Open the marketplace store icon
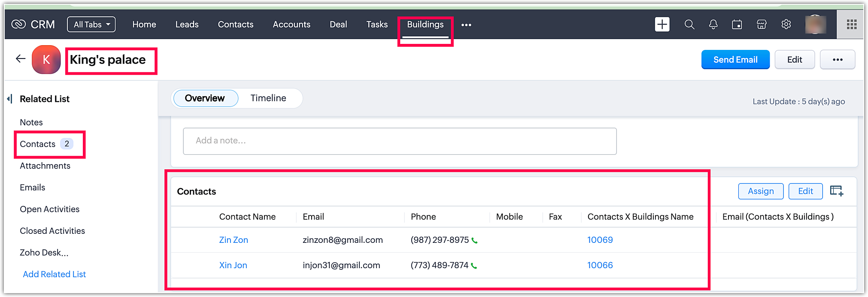Screen dimensions: 868x297 (x=762, y=24)
